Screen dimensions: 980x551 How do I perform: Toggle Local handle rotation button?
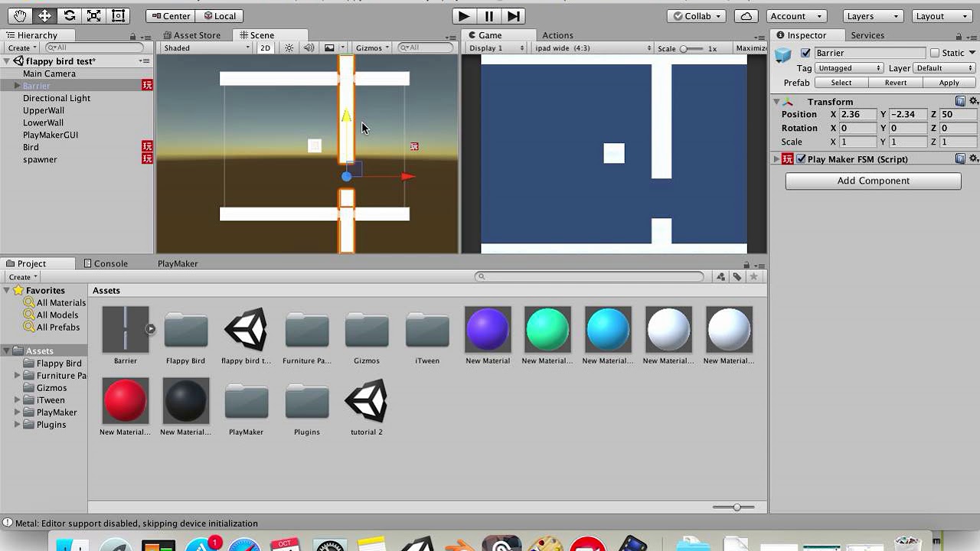coord(220,15)
